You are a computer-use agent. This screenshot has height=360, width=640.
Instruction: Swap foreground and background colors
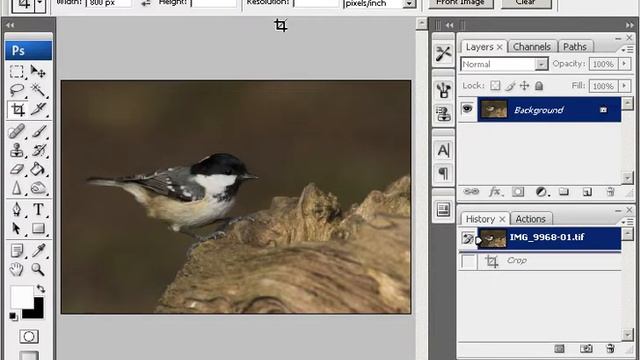[41, 288]
